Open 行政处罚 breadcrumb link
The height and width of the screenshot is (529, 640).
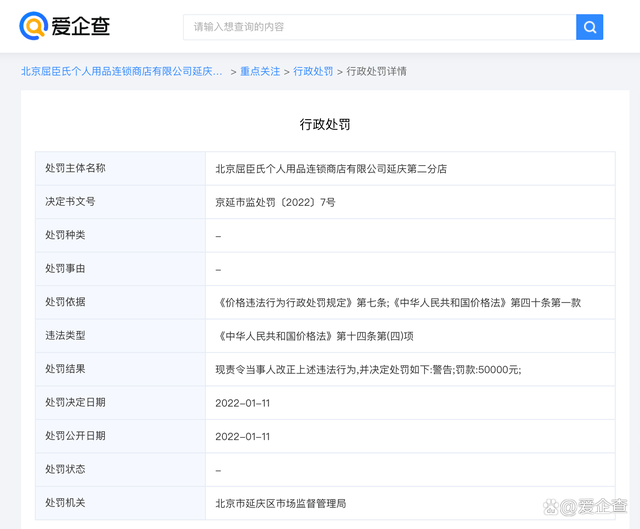point(313,71)
